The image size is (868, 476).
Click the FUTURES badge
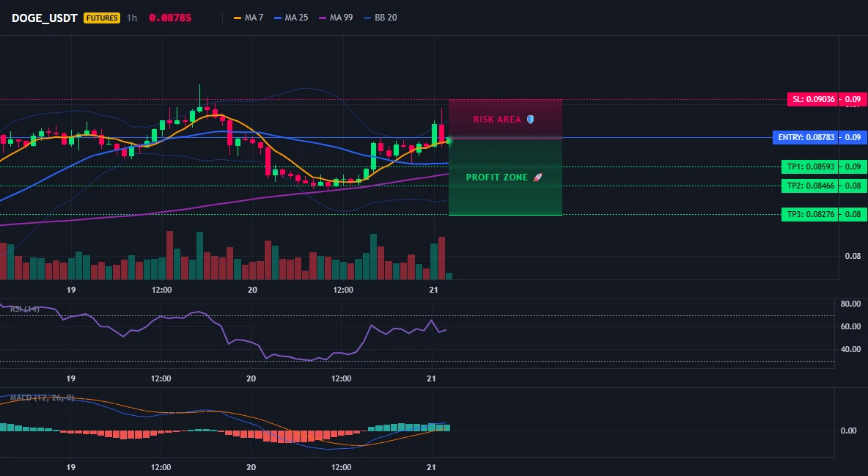(x=102, y=18)
